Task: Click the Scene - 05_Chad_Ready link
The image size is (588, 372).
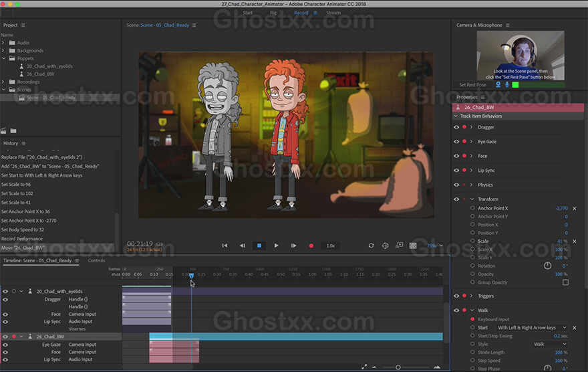Action: pos(164,25)
